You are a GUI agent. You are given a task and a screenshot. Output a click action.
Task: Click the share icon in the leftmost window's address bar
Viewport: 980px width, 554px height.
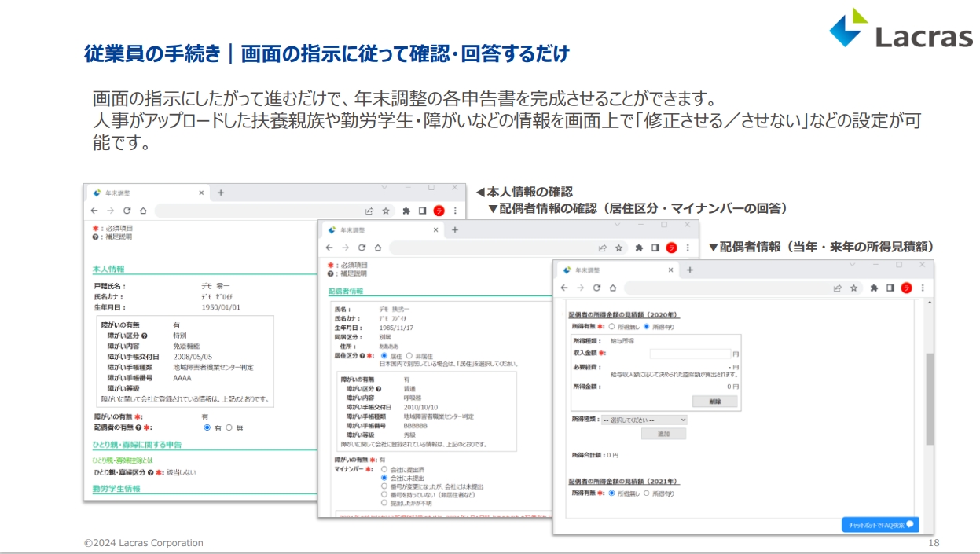(369, 211)
